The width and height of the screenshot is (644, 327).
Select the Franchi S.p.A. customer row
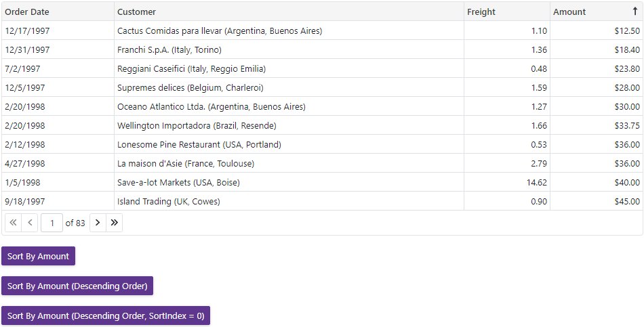coord(169,49)
